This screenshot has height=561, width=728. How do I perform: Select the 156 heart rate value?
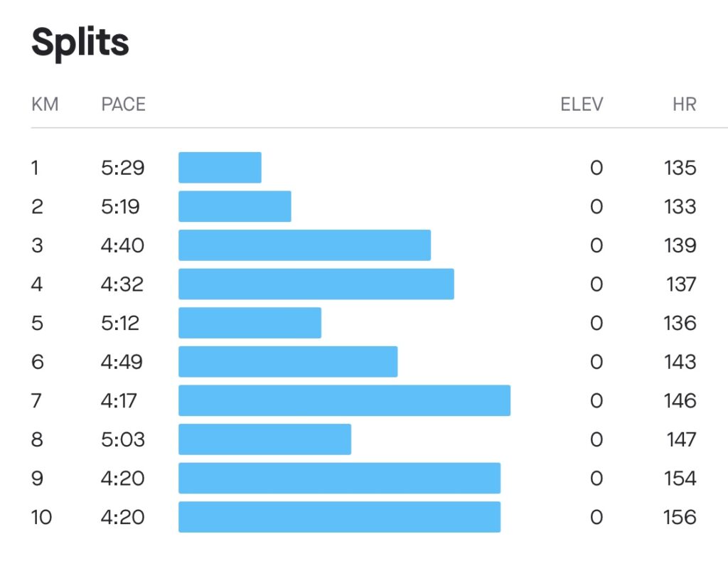(x=680, y=517)
